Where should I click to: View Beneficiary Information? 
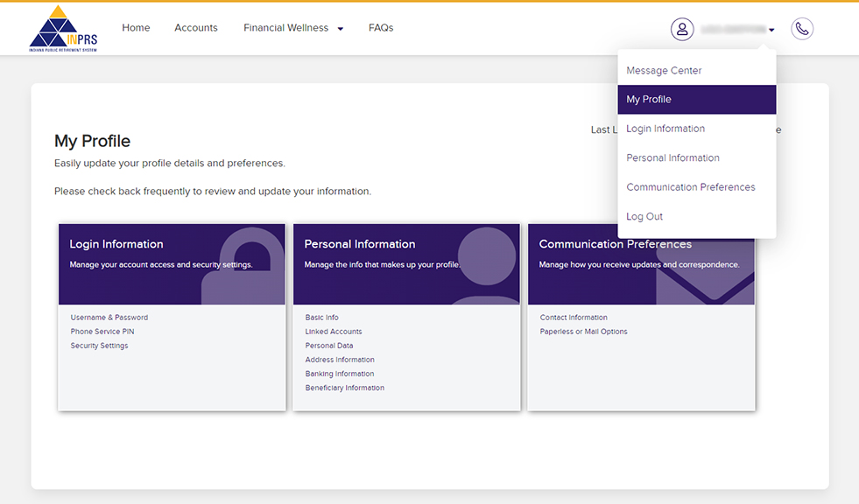(344, 387)
